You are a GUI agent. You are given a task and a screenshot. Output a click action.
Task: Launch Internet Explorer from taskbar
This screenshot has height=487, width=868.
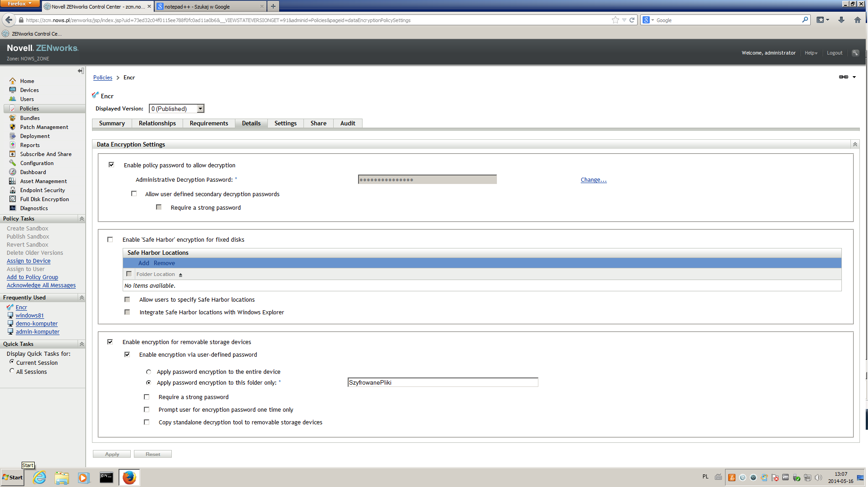(x=40, y=478)
